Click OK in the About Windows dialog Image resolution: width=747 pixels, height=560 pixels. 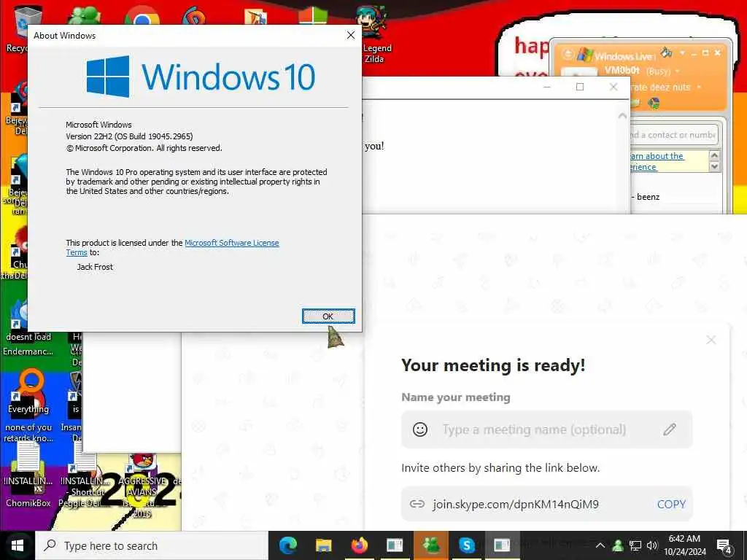click(x=328, y=316)
